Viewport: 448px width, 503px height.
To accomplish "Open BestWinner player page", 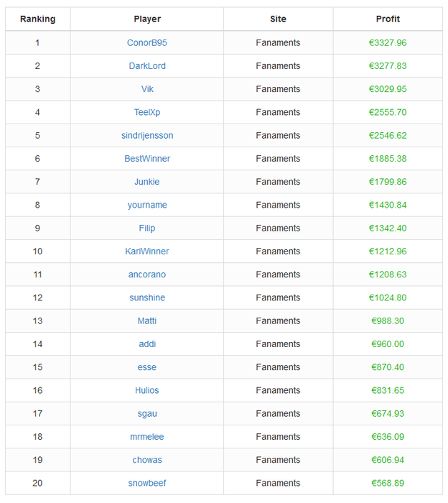I will coord(147,159).
